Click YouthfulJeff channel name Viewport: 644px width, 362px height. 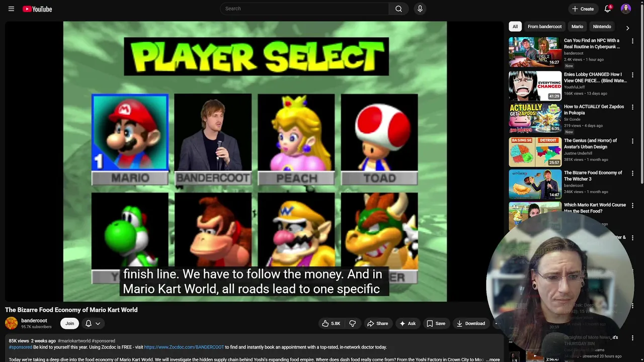point(575,87)
